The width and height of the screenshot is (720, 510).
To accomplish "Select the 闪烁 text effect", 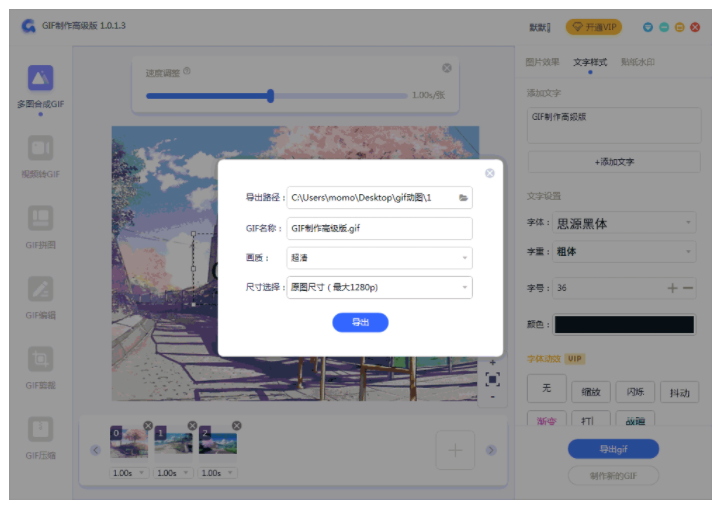I will pyautogui.click(x=635, y=392).
